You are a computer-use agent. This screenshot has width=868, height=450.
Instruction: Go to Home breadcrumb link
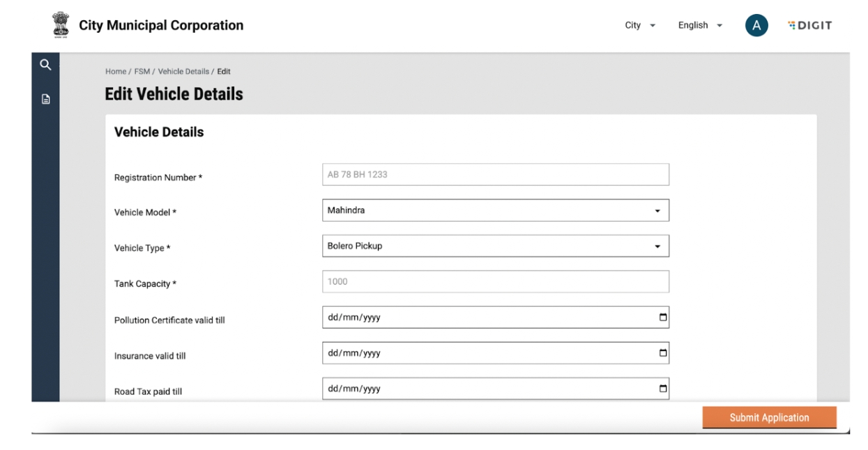tap(115, 72)
